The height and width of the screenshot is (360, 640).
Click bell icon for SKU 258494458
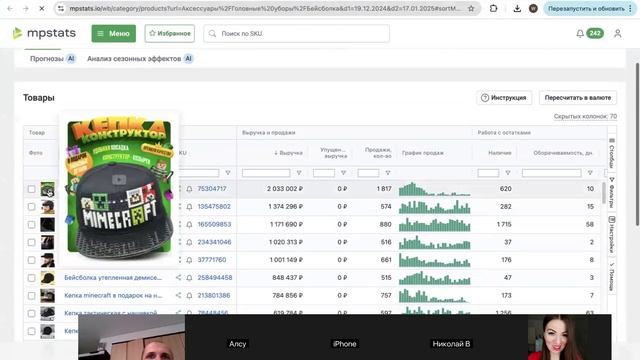tap(189, 278)
